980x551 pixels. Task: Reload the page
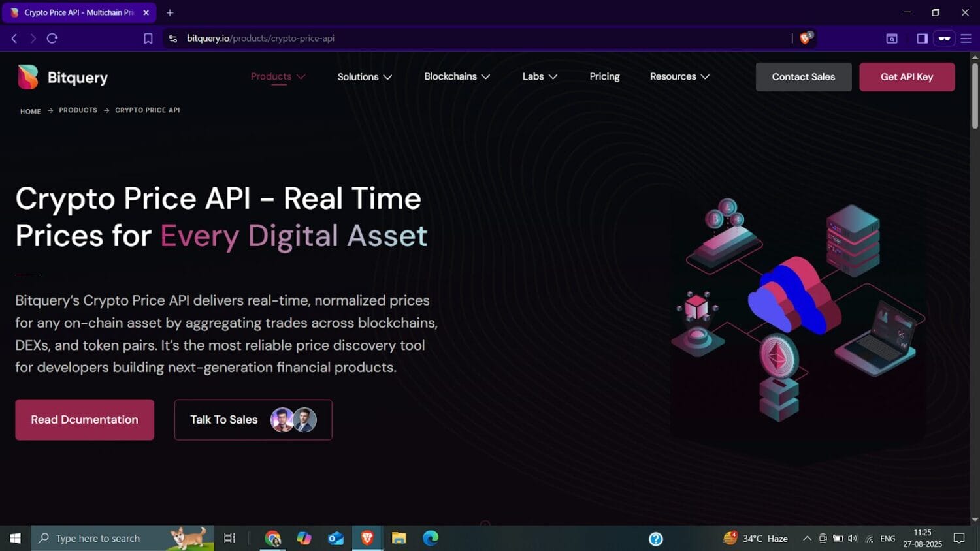[x=52, y=39]
